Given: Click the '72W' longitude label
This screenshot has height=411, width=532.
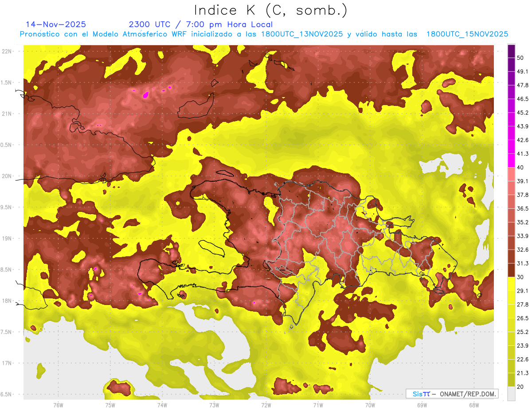Looking at the screenshot, I should pyautogui.click(x=266, y=406).
